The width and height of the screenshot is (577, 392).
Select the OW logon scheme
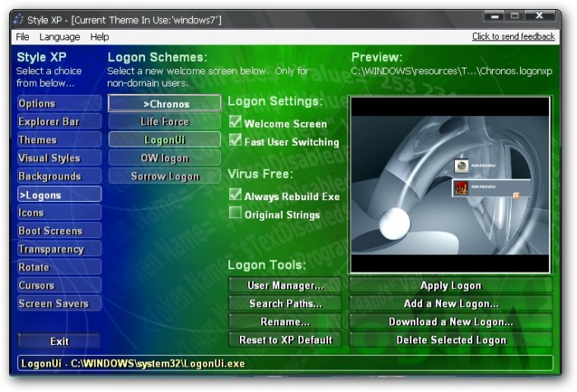pyautogui.click(x=165, y=158)
